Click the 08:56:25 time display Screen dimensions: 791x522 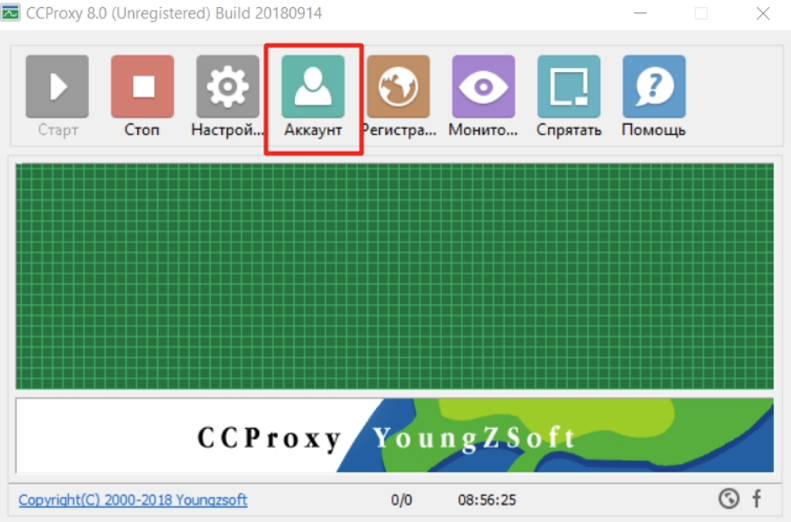tap(487, 500)
